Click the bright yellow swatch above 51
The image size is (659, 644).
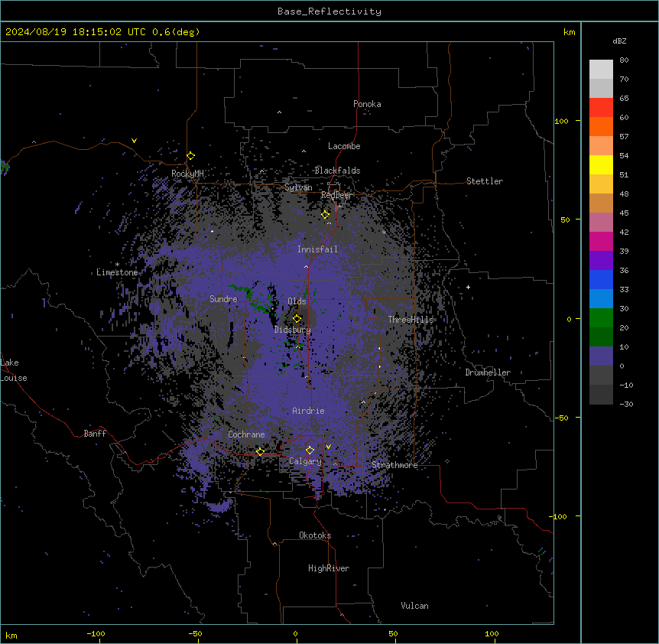[601, 164]
